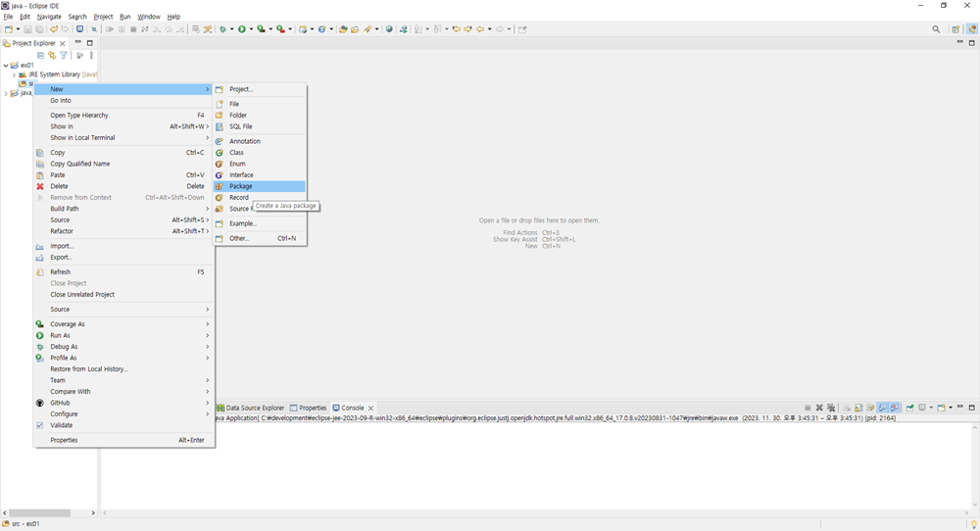Expand the Debug As submenu
The width and height of the screenshot is (980, 531).
pos(123,347)
